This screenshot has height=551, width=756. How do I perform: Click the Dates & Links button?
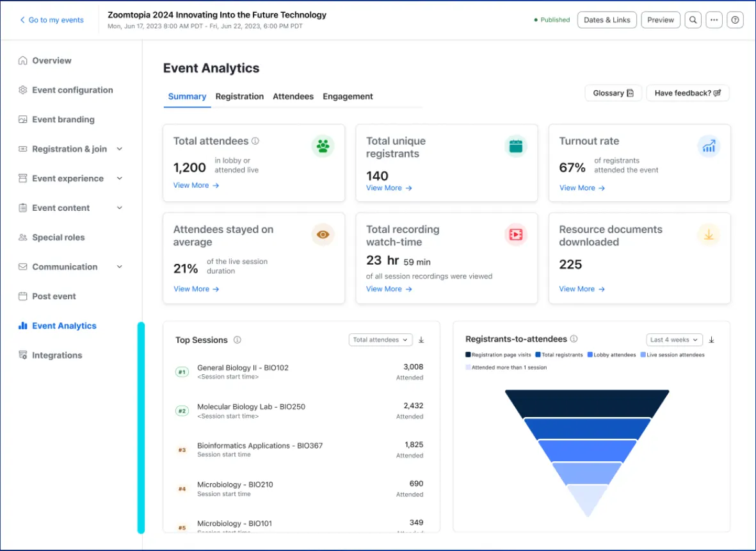606,20
